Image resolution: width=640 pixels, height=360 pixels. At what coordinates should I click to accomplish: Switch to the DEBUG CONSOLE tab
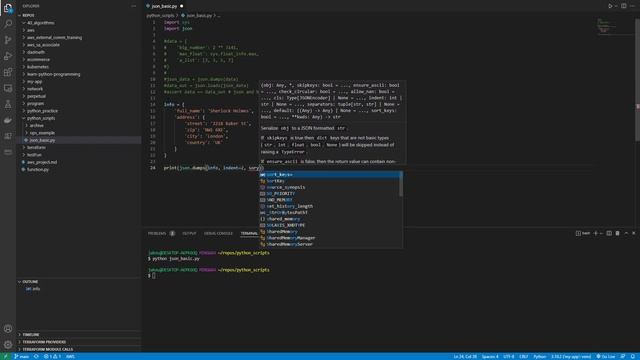pos(218,233)
